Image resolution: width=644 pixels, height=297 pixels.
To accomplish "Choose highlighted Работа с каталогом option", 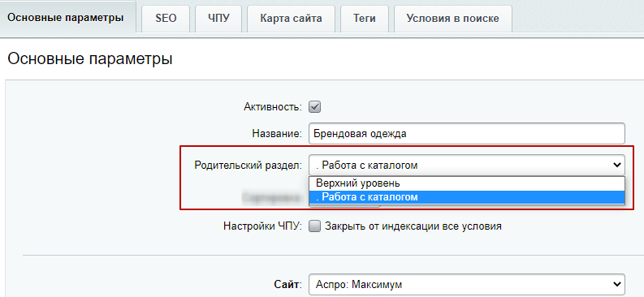I will click(x=467, y=197).
